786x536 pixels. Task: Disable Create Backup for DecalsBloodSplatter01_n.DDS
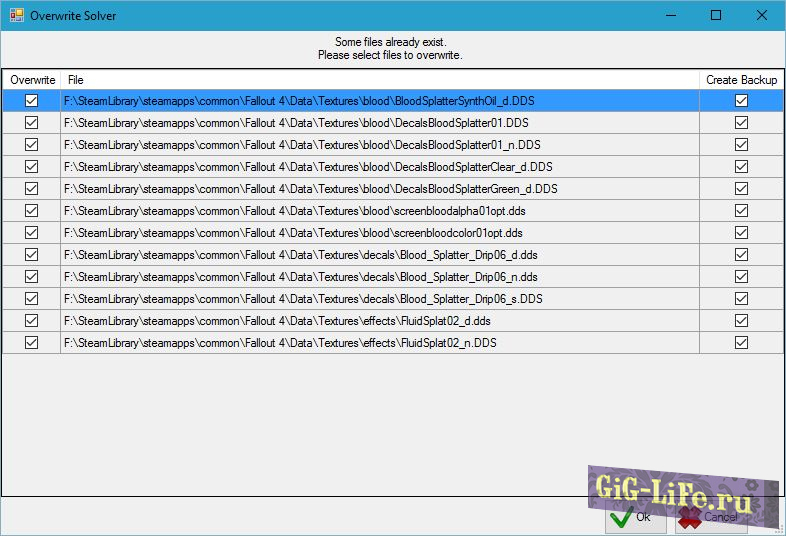[741, 144]
